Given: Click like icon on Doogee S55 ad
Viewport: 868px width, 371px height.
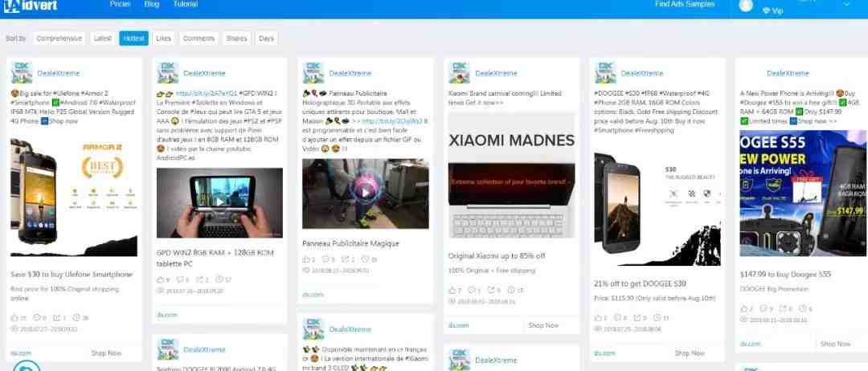Looking at the screenshot, I should click(x=744, y=309).
